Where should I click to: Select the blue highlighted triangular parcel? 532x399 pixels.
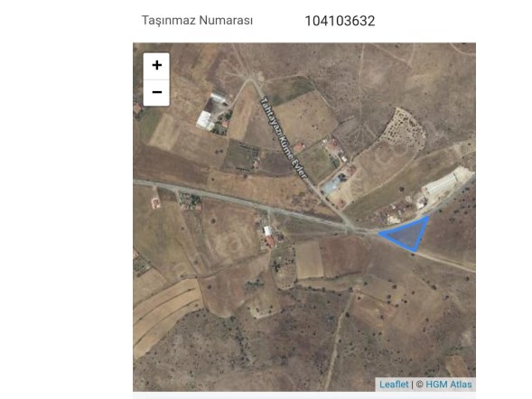(x=407, y=234)
